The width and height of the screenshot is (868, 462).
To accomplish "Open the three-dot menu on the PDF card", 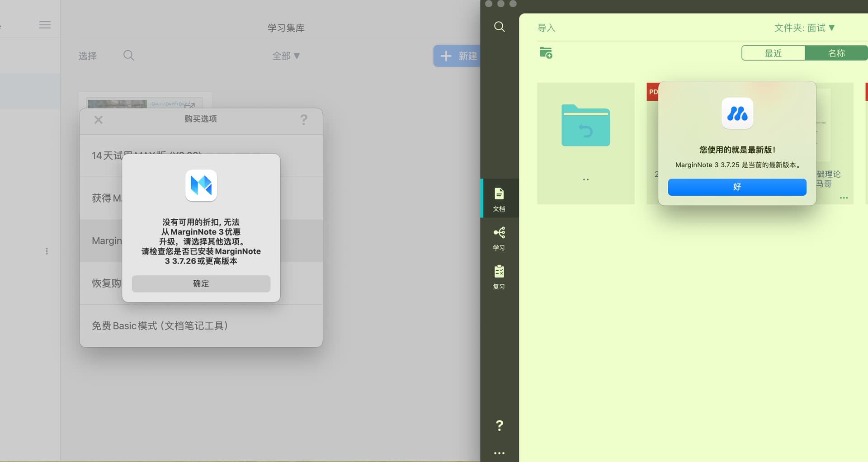I will point(844,198).
